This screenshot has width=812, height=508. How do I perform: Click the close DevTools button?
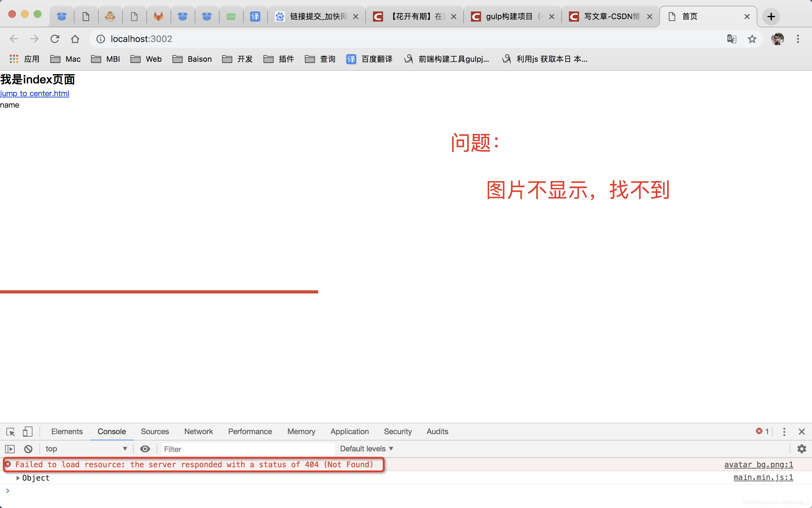coord(802,431)
